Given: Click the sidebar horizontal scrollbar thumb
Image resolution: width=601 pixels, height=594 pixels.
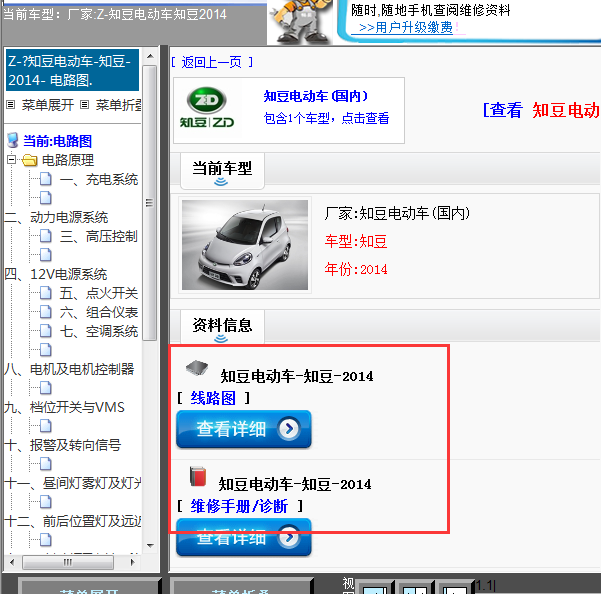Looking at the screenshot, I should click(68, 563).
